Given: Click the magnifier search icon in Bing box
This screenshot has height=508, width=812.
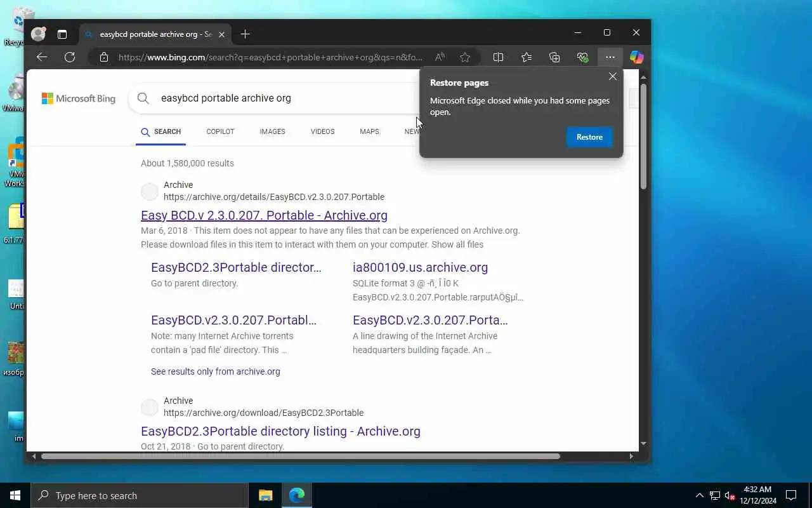Looking at the screenshot, I should [143, 98].
